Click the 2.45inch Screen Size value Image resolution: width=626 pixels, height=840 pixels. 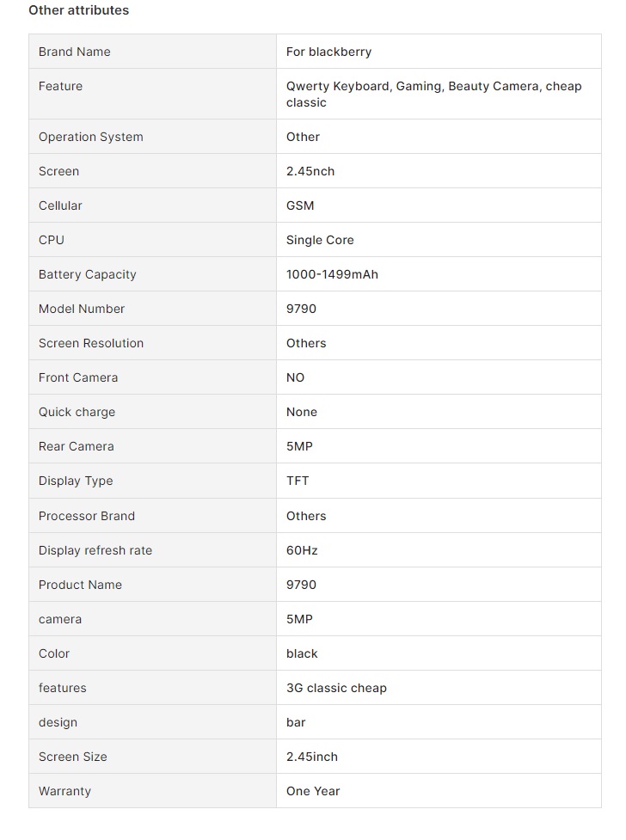pyautogui.click(x=312, y=757)
